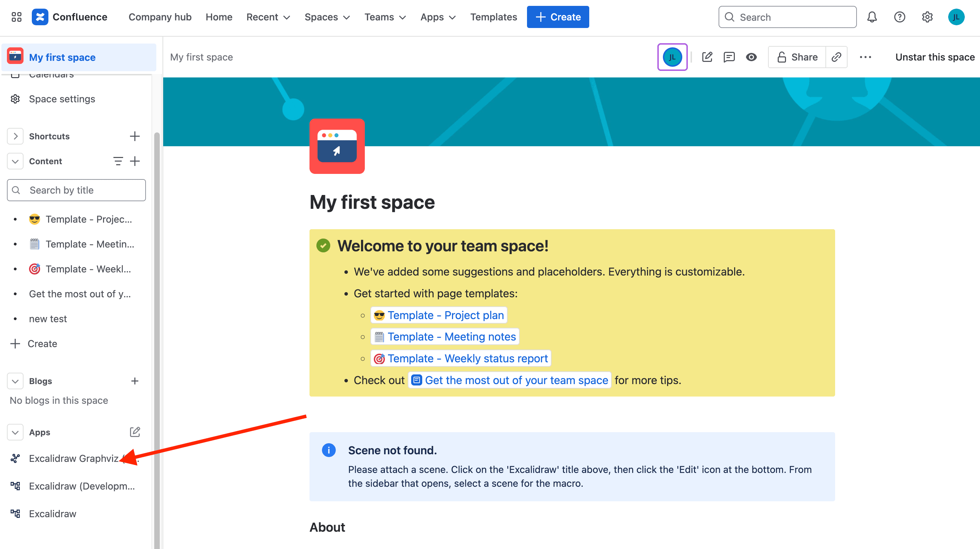Viewport: 980px width, 549px height.
Task: Open the Apps dropdown in top navigation
Action: pos(438,17)
